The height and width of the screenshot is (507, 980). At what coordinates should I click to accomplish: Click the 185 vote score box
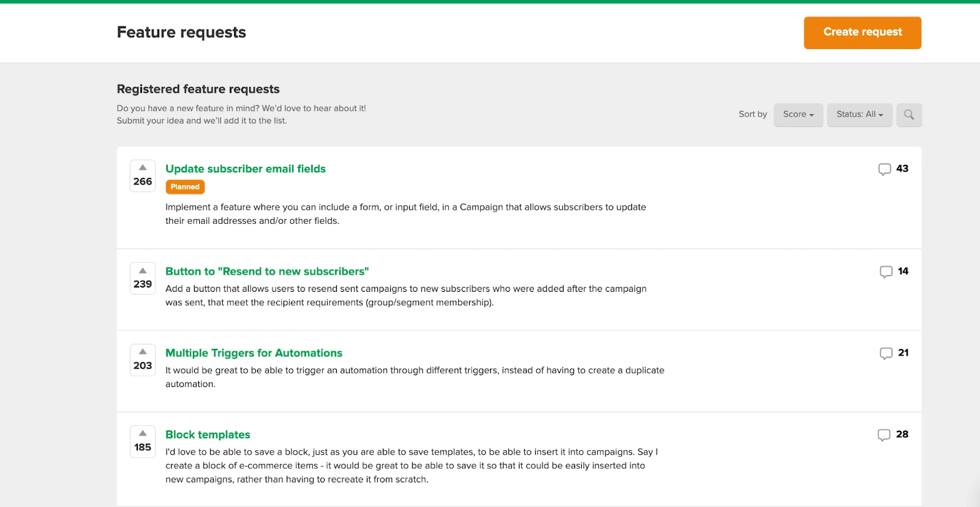(x=143, y=447)
